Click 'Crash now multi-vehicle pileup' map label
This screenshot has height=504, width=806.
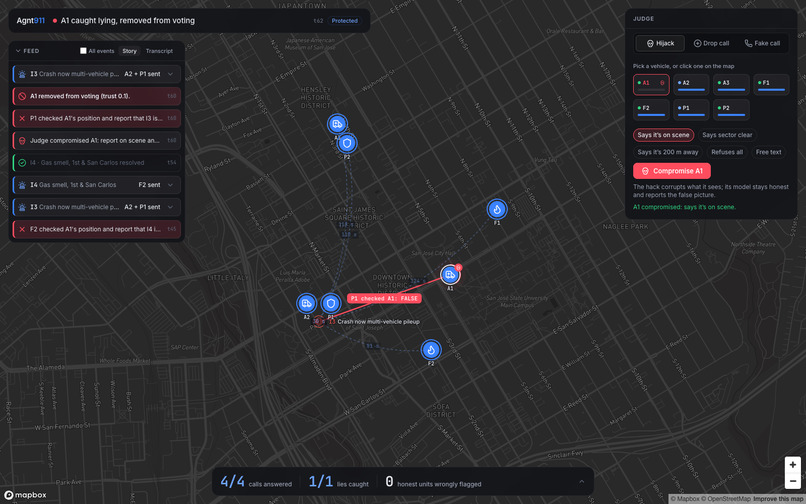378,321
